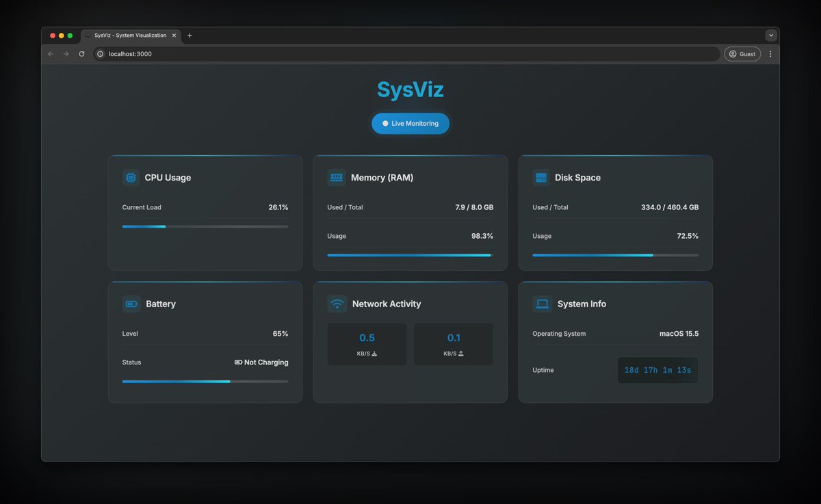This screenshot has height=504, width=821.
Task: Click the macOS 15.5 operating system value
Action: 679,334
